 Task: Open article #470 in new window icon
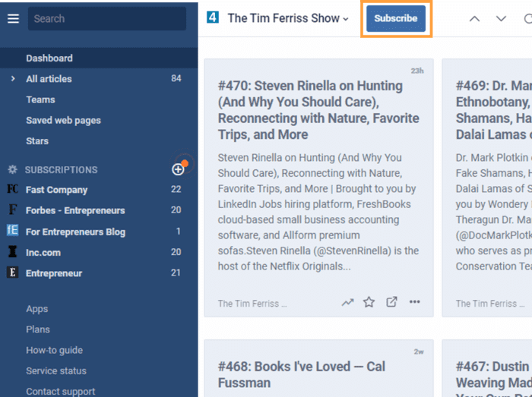pos(391,302)
